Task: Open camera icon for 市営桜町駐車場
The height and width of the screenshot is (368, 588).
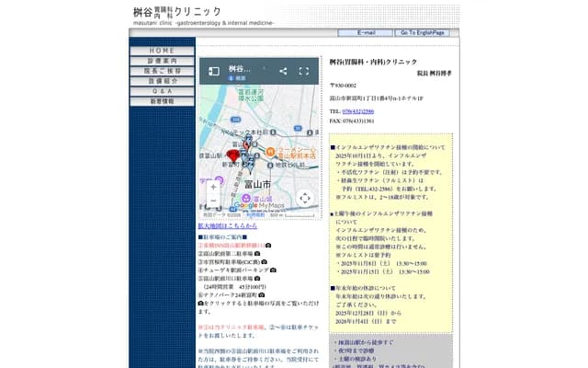Action: pyautogui.click(x=264, y=261)
